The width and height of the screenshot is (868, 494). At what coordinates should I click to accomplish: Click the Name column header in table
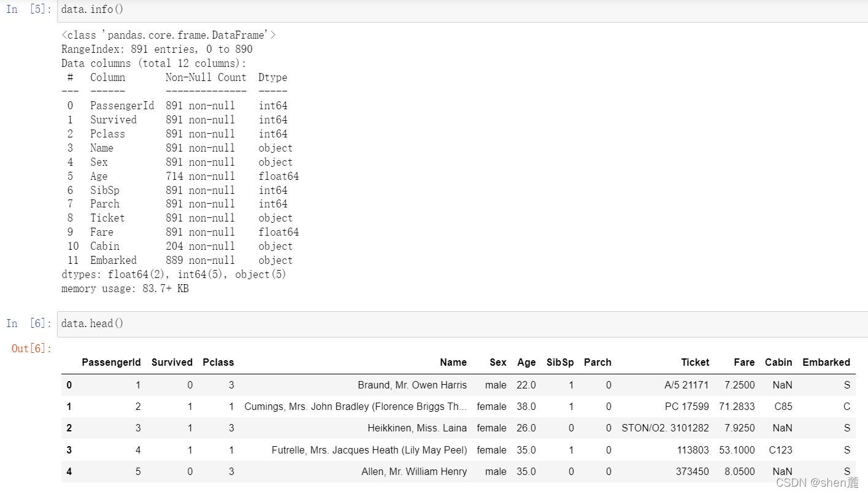453,362
